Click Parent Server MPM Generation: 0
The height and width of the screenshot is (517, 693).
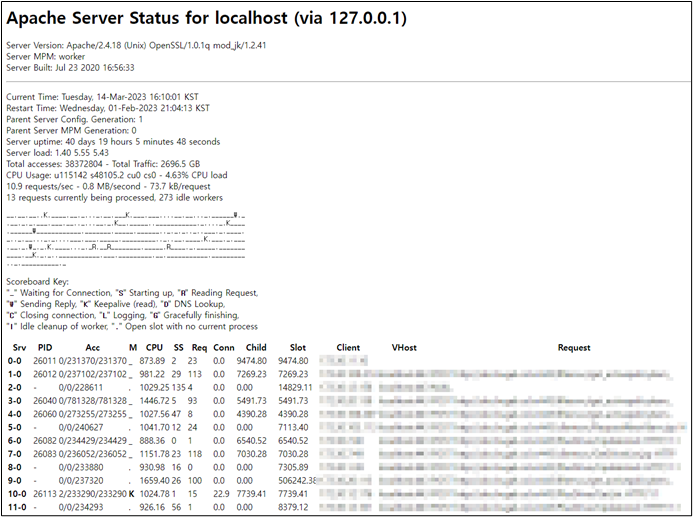point(71,130)
